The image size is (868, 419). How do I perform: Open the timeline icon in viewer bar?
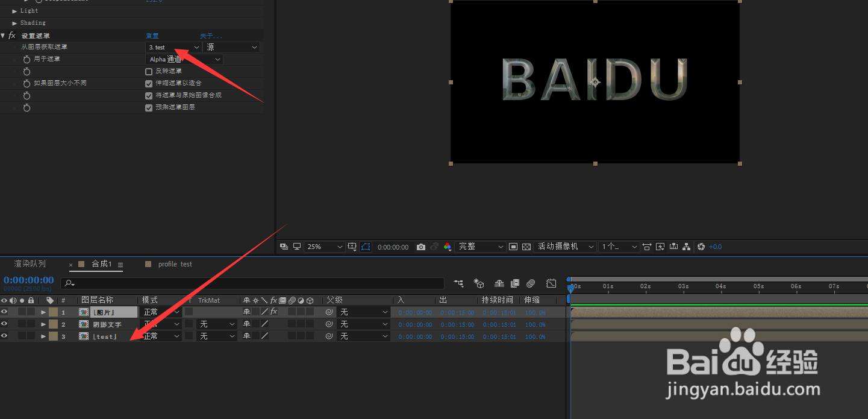pyautogui.click(x=673, y=247)
